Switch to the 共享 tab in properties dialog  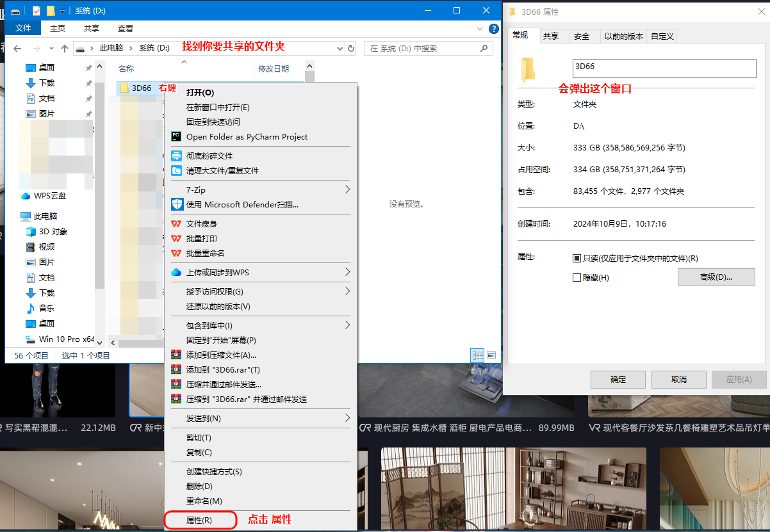(551, 36)
